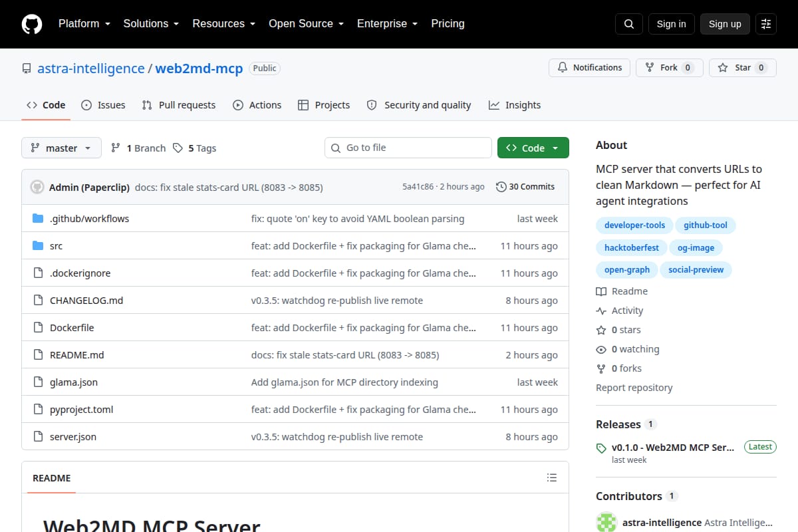Switch to the Pull requests tab
The height and width of the screenshot is (532, 798).
tap(179, 105)
